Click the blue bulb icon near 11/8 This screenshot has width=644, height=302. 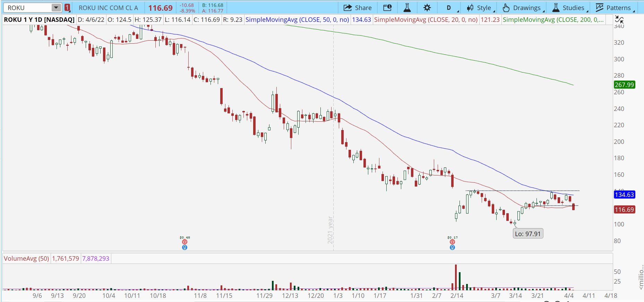[x=184, y=247]
